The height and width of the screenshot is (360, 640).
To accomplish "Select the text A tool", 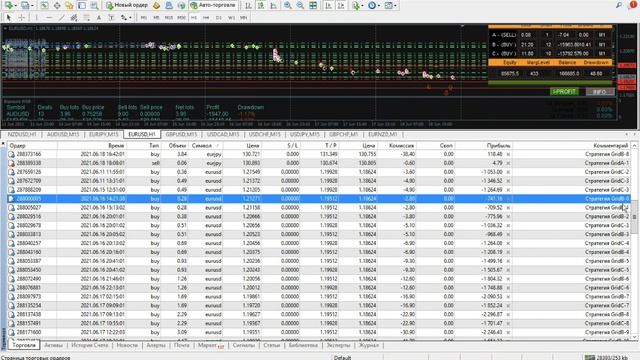I will point(99,18).
